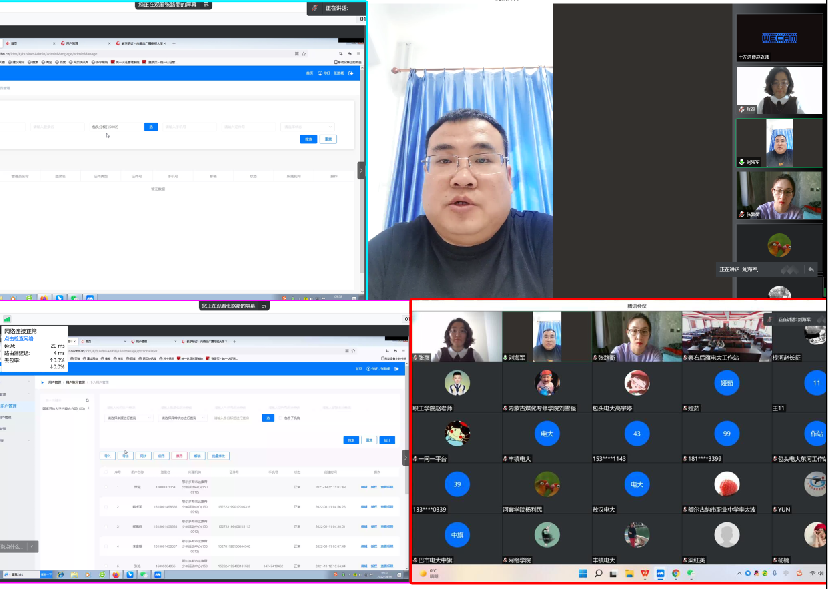This screenshot has width=828, height=589.
Task: Open the Windows 11 Start menu
Action: click(x=583, y=573)
